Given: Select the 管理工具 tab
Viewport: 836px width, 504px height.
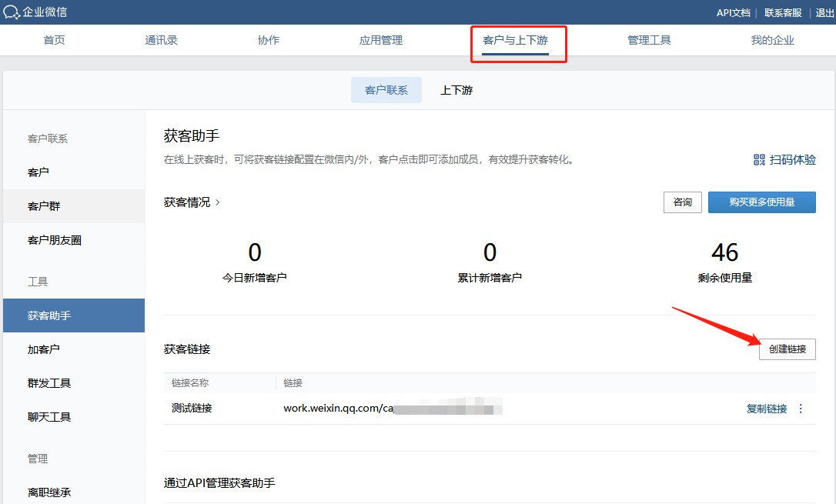Looking at the screenshot, I should (x=649, y=40).
